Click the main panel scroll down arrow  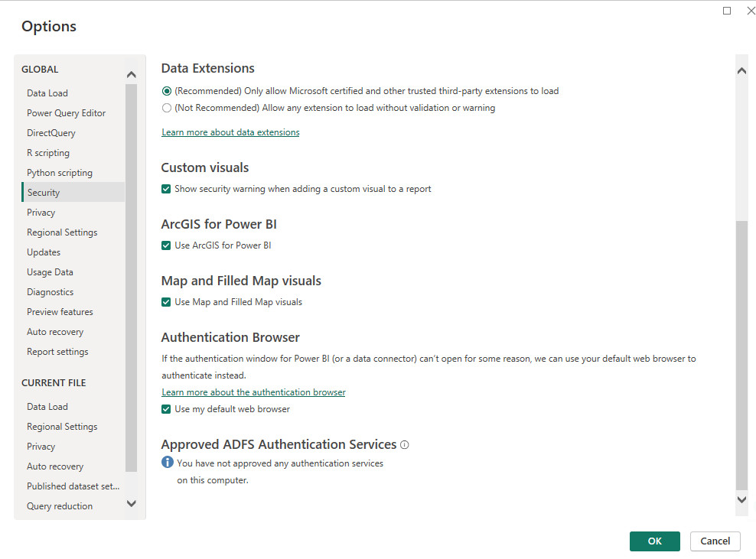point(741,499)
